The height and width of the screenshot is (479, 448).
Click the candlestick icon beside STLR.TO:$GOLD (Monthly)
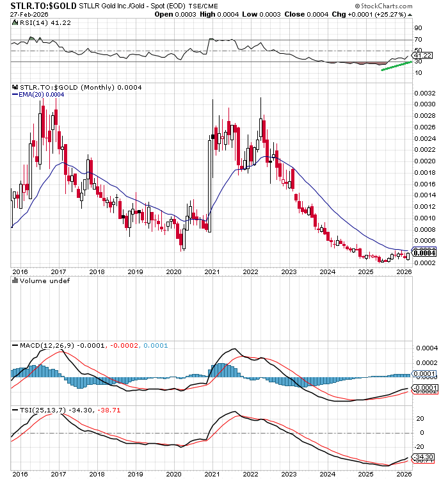pyautogui.click(x=15, y=87)
